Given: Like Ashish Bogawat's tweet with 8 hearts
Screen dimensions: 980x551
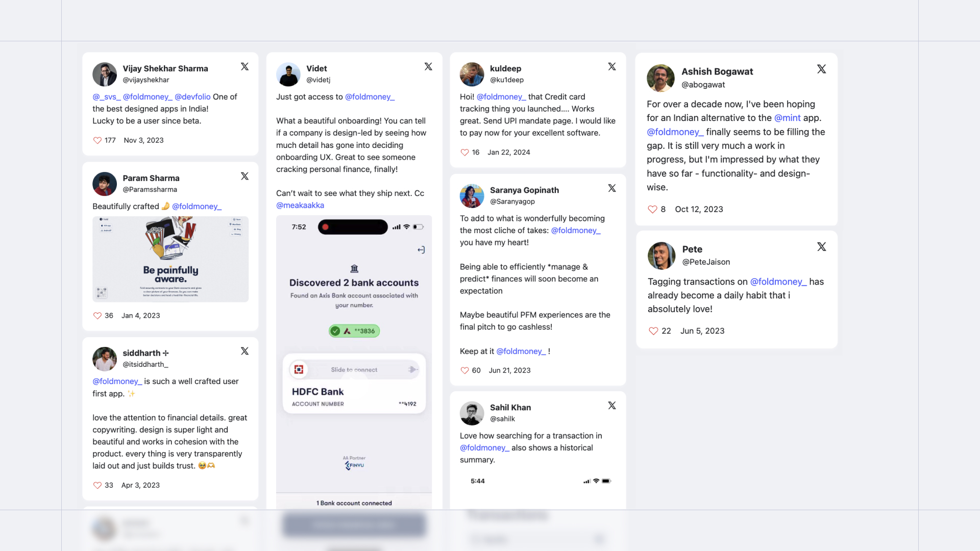Looking at the screenshot, I should [x=652, y=209].
